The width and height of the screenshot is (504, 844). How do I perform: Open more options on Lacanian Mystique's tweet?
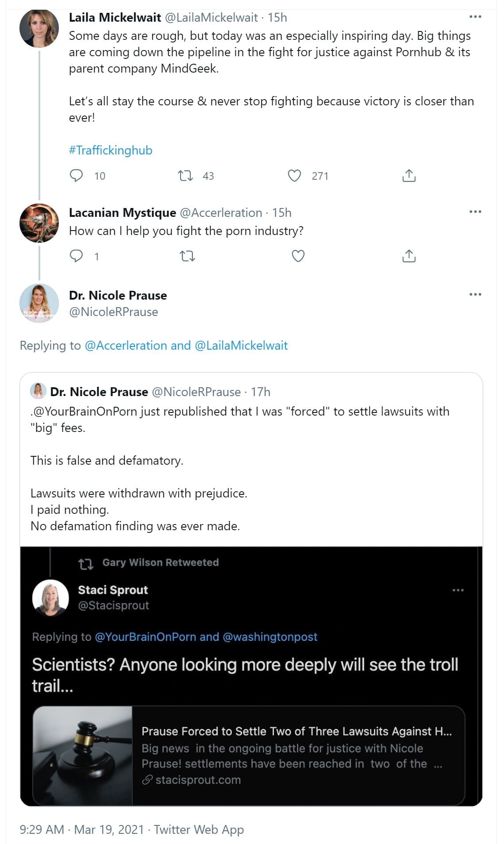point(475,212)
